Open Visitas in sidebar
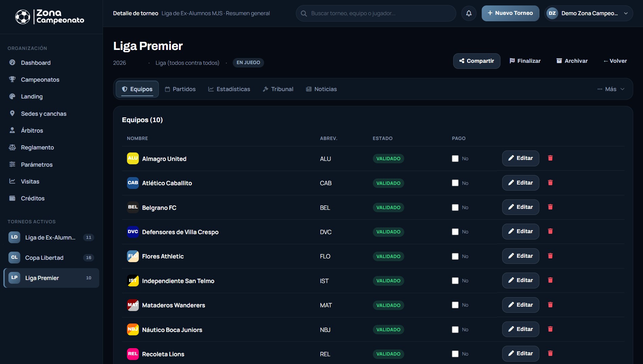Screen dimensions: 643x364 pyautogui.click(x=51, y=181)
